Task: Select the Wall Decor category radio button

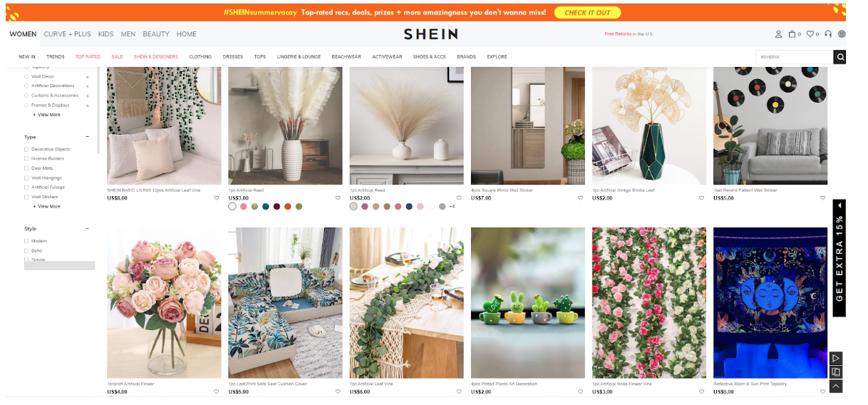Action: click(x=26, y=76)
